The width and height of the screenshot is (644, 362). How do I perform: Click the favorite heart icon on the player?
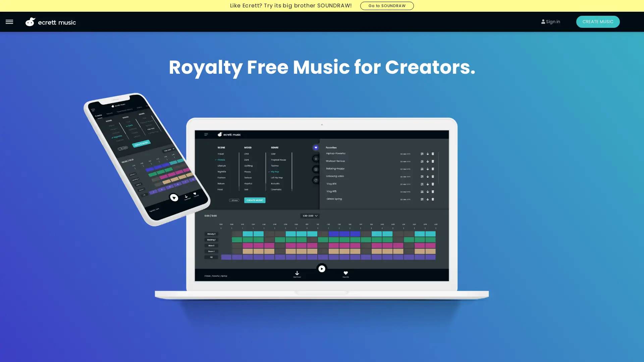point(345,273)
